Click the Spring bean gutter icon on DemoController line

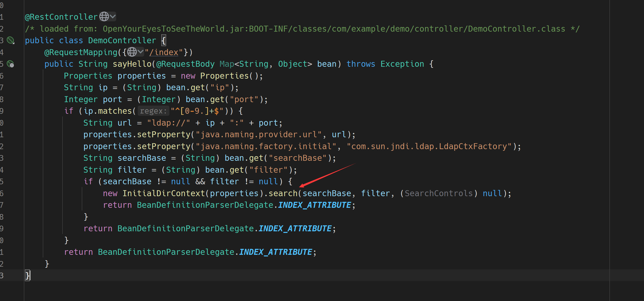[x=11, y=41]
